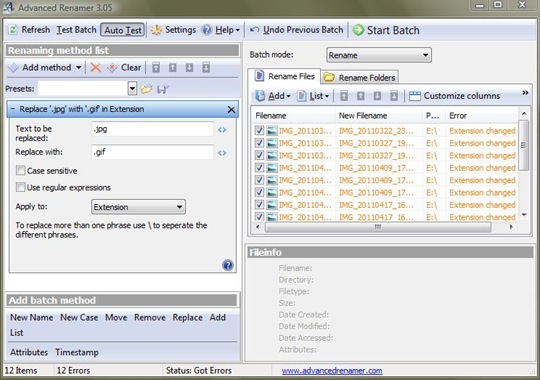Click the '12 Errors' status text

pos(73,371)
